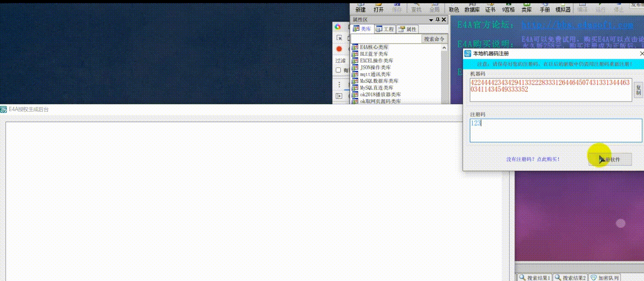Click the 类库 toolbar button

point(526,7)
